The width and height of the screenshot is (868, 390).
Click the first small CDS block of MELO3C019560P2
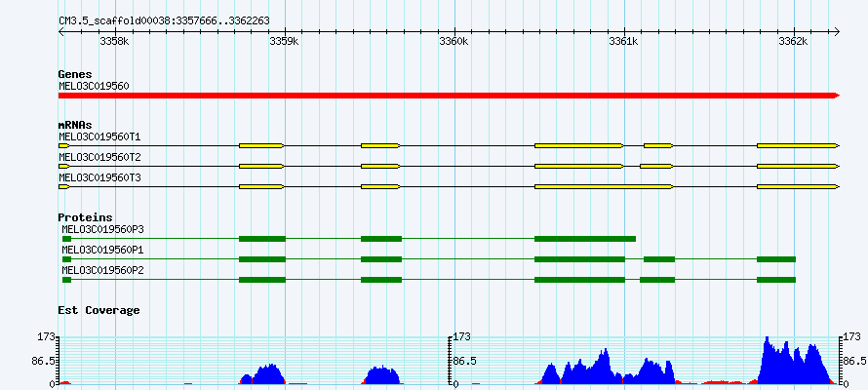coord(67,280)
